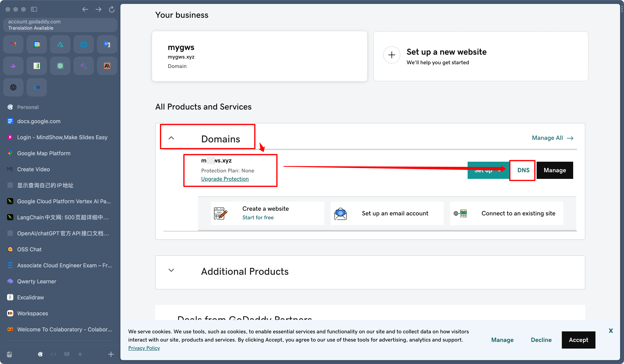Viewport: 624px width, 364px height.
Task: Open the Bilibili pinned favorite
Action: pos(83,44)
